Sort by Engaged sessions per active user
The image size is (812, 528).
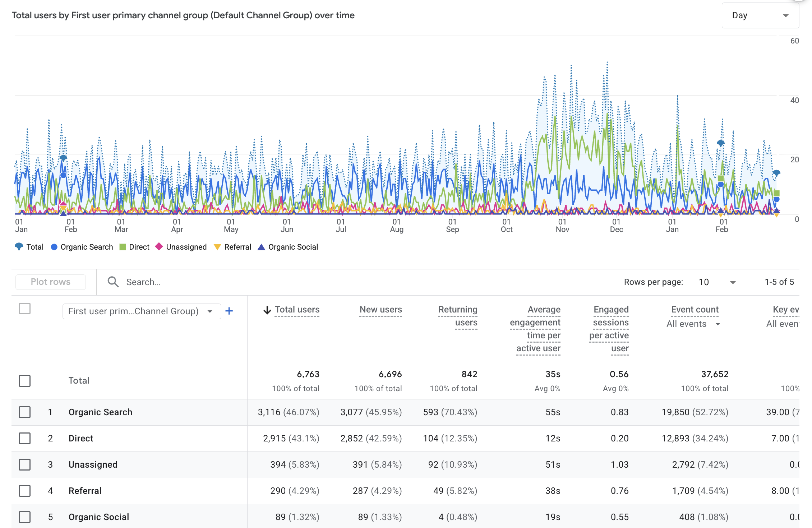pos(609,329)
